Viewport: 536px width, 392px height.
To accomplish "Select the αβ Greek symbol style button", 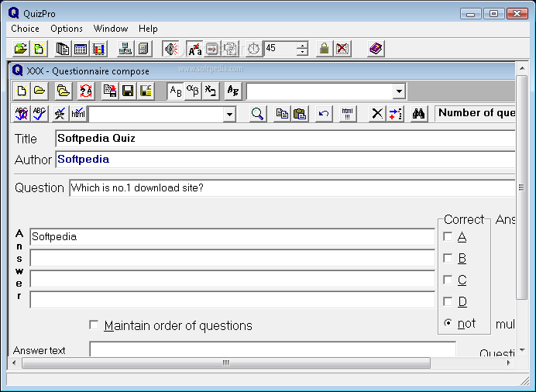I will tap(192, 91).
